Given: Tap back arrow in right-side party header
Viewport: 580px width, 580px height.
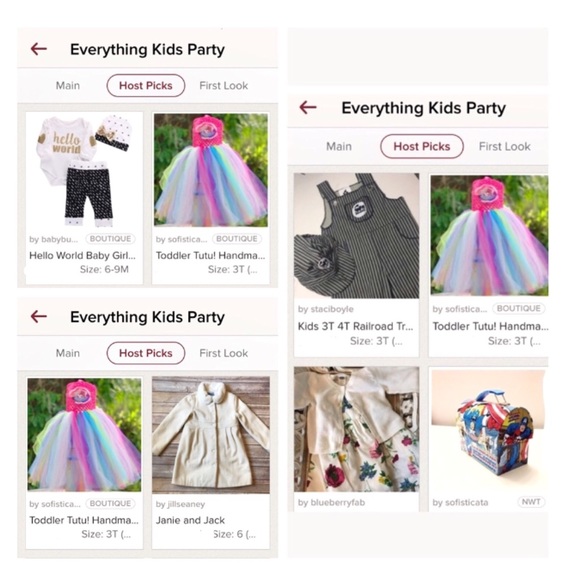Looking at the screenshot, I should click(308, 107).
